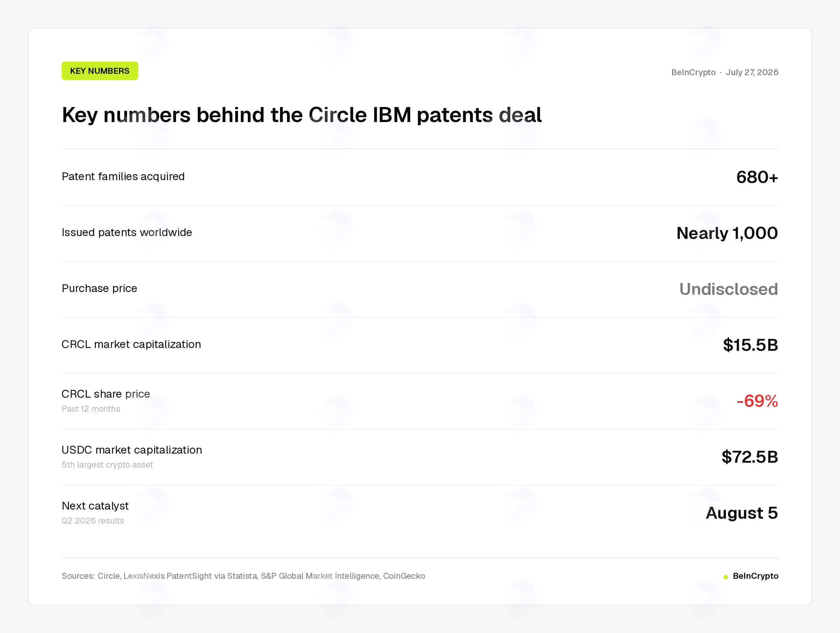
Task: Click the Patent families acquired row label
Action: pyautogui.click(x=123, y=177)
